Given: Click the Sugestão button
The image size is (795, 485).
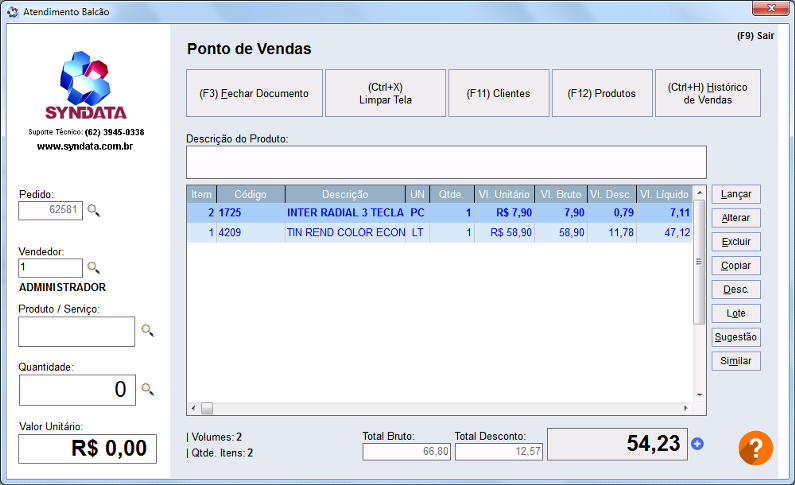Looking at the screenshot, I should [x=736, y=337].
